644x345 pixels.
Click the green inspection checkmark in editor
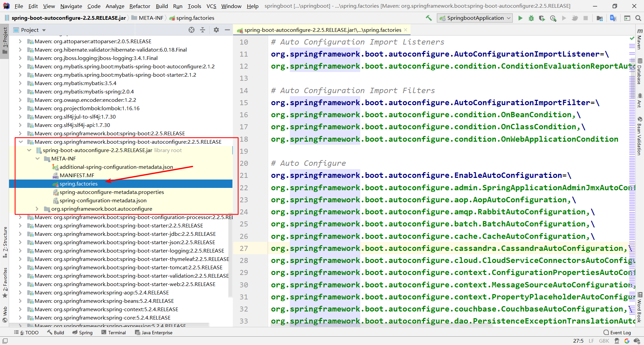point(632,39)
